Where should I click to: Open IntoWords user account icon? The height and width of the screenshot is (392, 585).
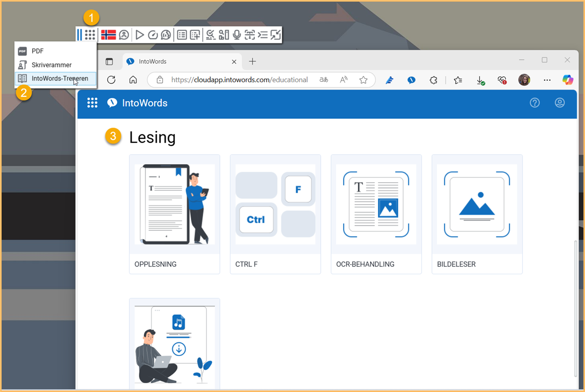point(560,103)
